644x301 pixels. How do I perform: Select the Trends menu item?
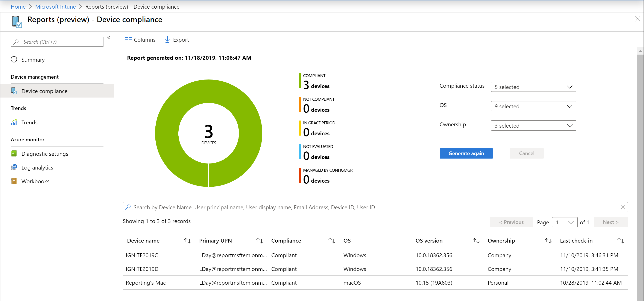point(29,122)
